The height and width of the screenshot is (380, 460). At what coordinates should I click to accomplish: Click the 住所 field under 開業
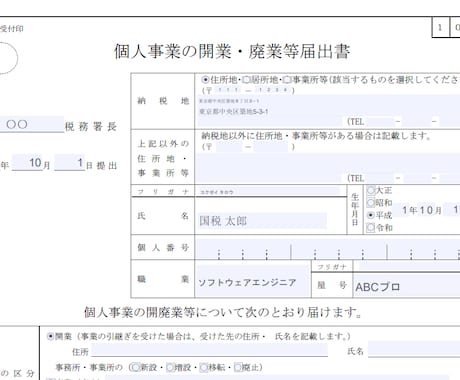pos(210,350)
